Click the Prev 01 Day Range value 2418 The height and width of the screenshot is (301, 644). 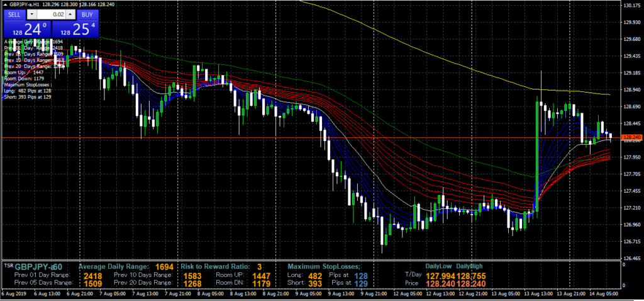tap(92, 275)
